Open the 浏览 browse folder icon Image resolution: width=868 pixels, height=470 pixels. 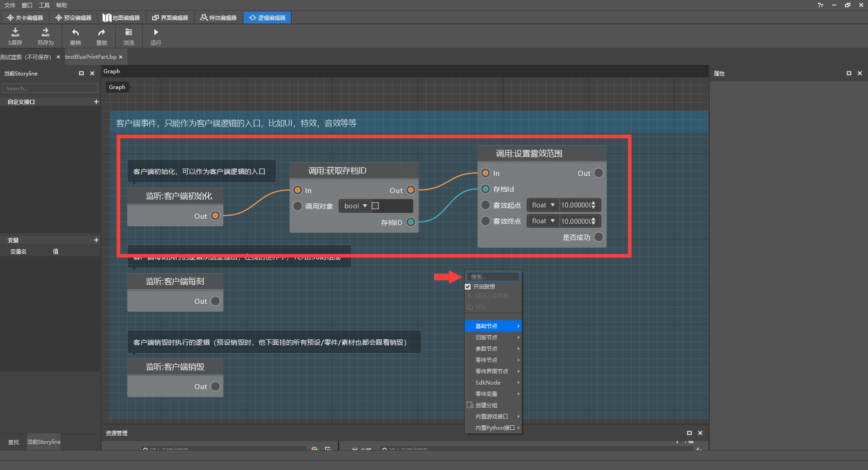(129, 32)
